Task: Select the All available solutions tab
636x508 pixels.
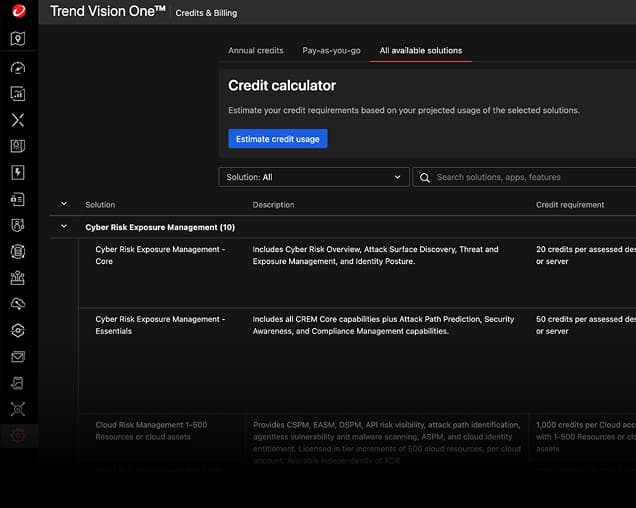Action: 420,50
